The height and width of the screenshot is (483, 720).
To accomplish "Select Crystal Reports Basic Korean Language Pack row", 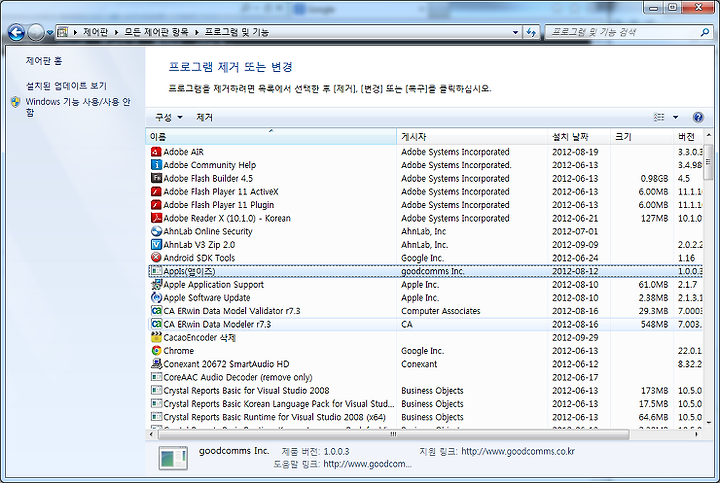I will coord(426,404).
